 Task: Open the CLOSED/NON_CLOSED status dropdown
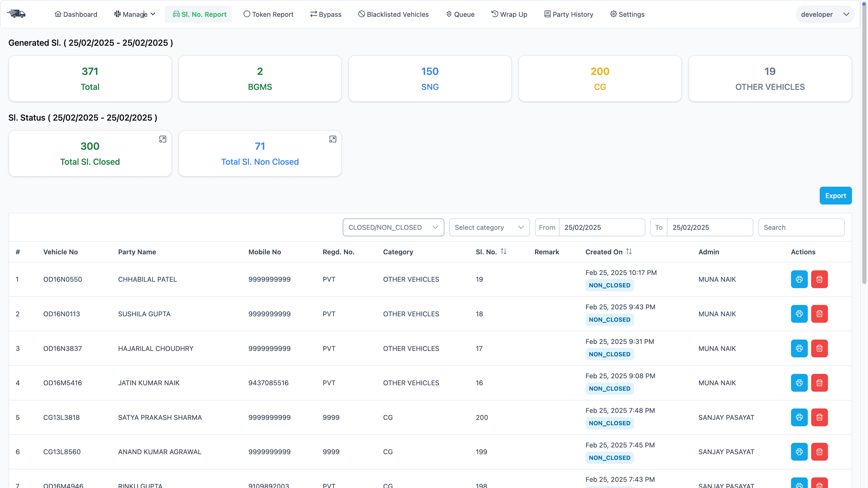click(393, 227)
